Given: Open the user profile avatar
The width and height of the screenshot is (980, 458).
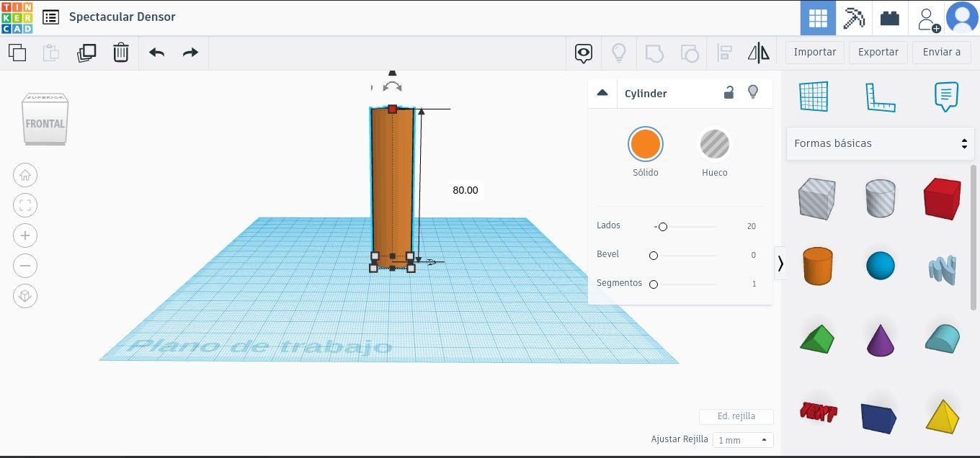Looking at the screenshot, I should tap(962, 18).
